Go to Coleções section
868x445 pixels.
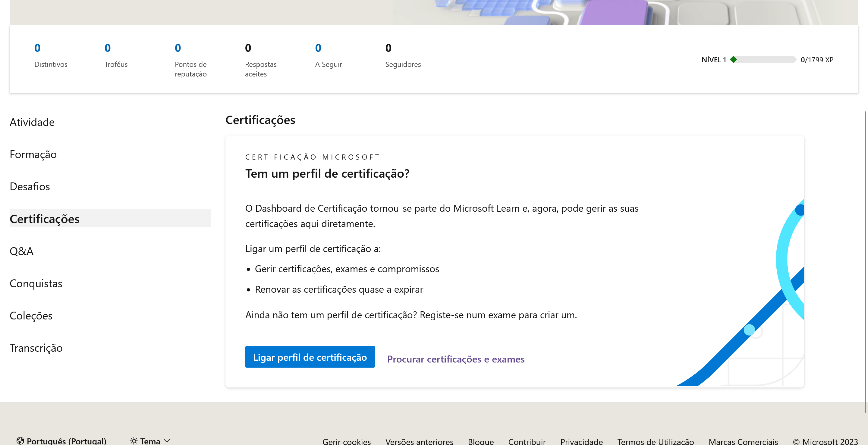pos(31,316)
